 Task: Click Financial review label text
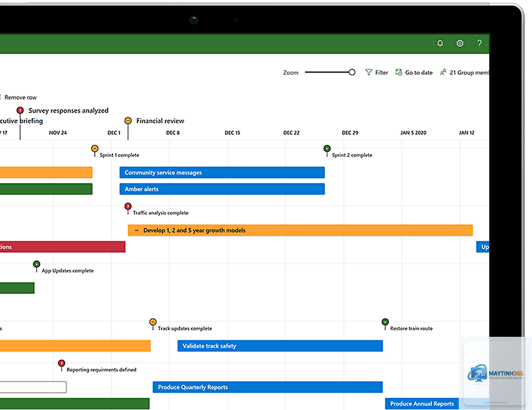pyautogui.click(x=160, y=121)
